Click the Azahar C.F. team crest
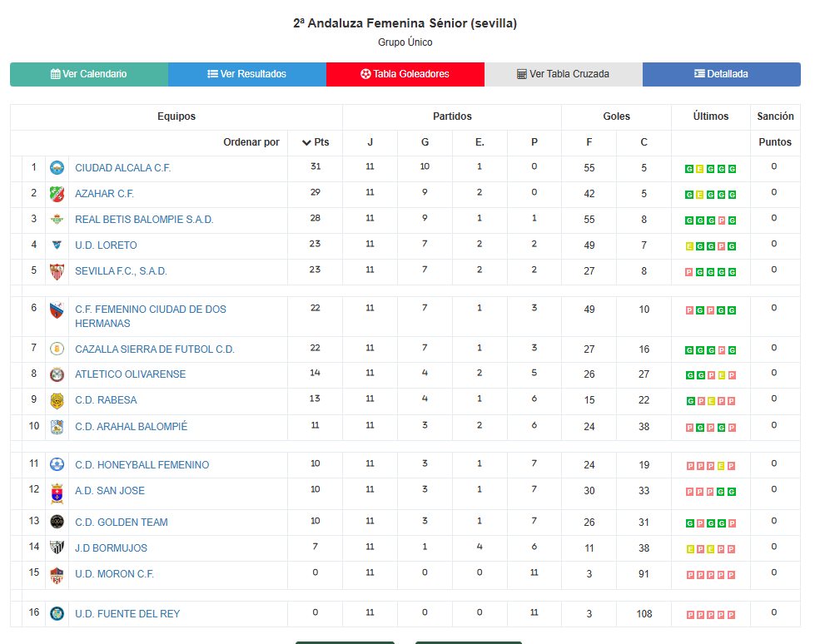This screenshot has height=644, width=825. (x=57, y=194)
